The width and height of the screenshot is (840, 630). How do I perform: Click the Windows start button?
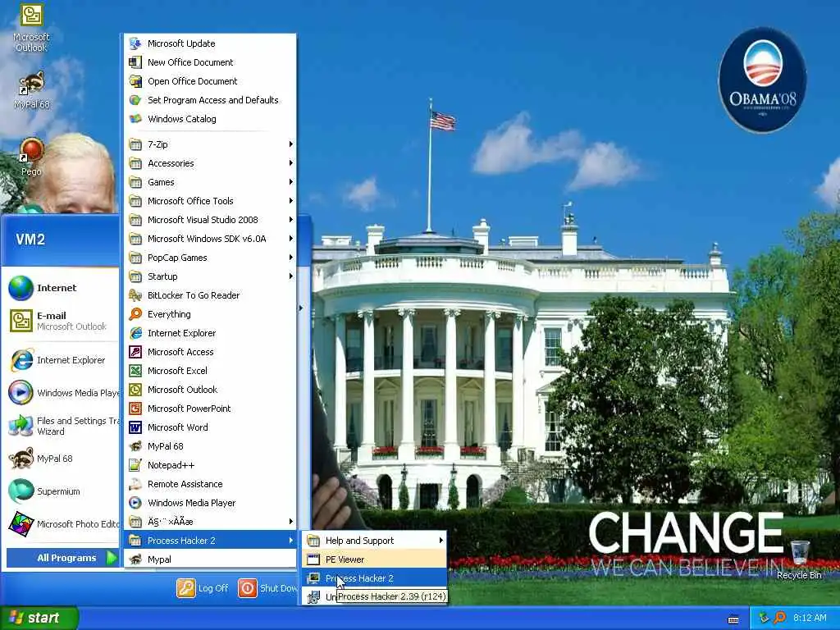point(39,618)
